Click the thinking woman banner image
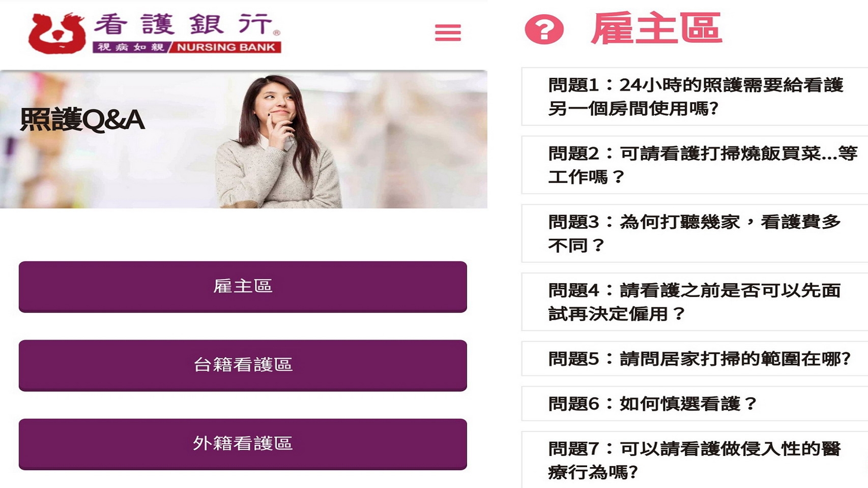 pyautogui.click(x=279, y=141)
